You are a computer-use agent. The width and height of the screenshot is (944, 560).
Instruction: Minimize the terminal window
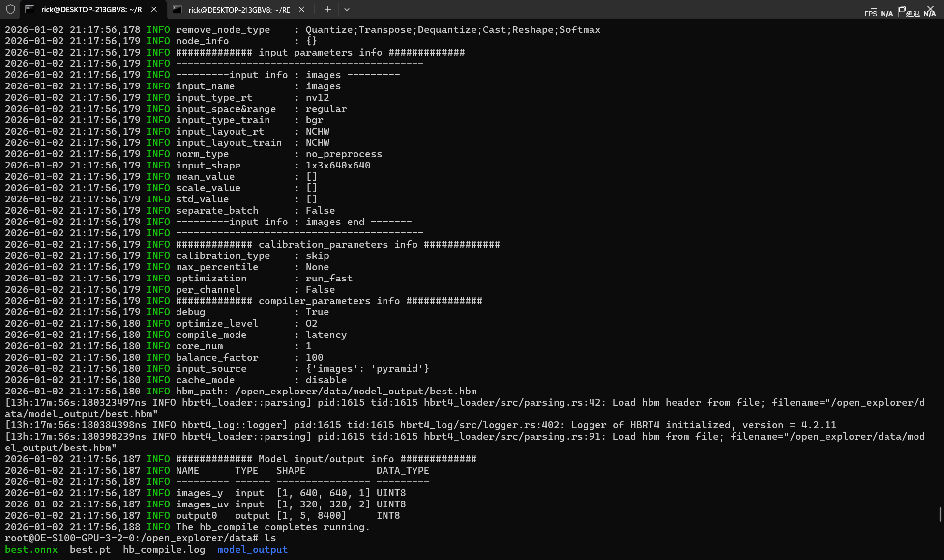[x=873, y=7]
